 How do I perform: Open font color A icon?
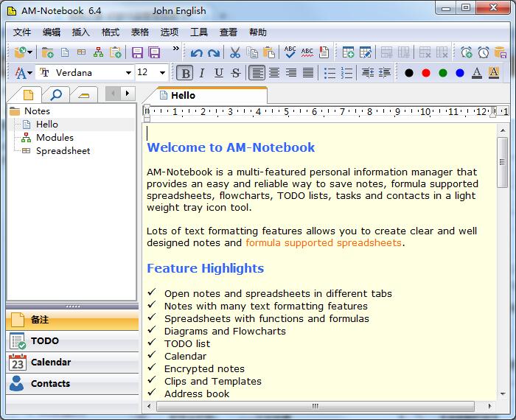click(x=477, y=73)
